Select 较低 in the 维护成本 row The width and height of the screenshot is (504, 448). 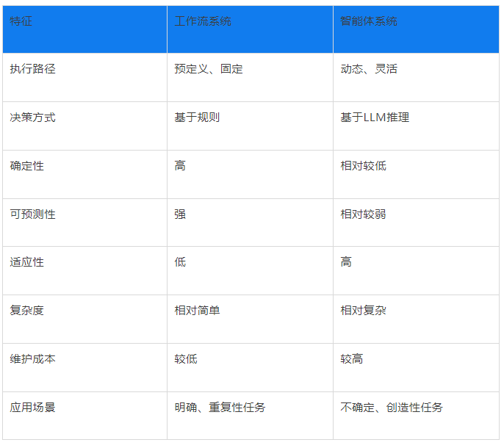click(250, 368)
